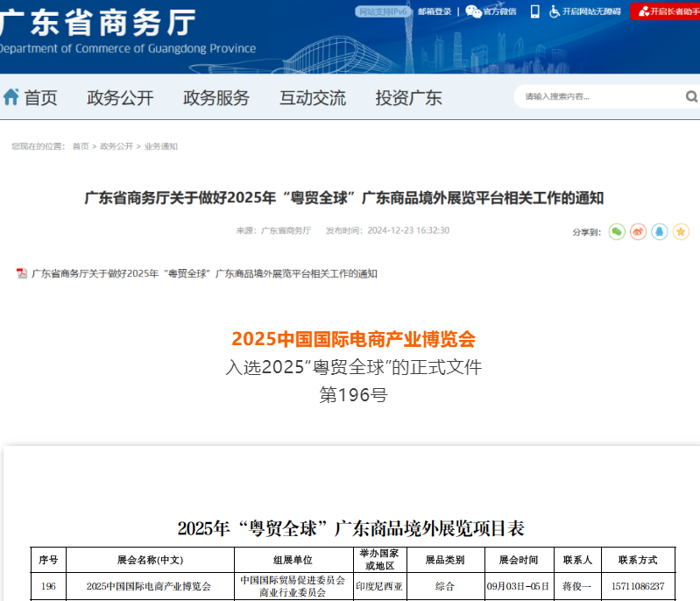The width and height of the screenshot is (700, 601).
Task: Click breadcrumb link 政务公开
Action: click(117, 146)
